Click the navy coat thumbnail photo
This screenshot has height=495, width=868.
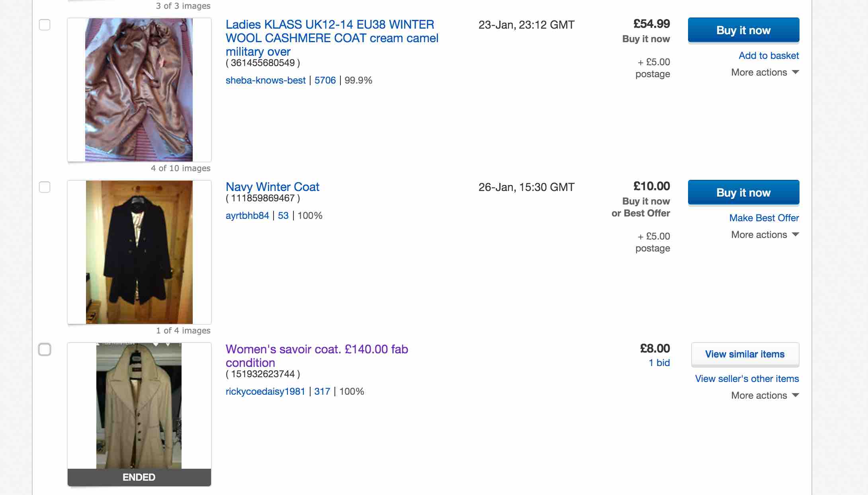pyautogui.click(x=139, y=252)
